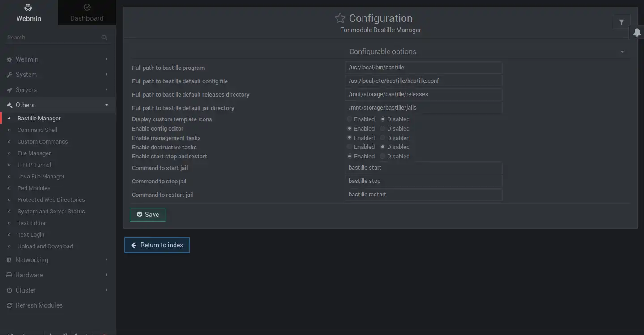
Task: Collapse the Others category arrow
Action: 107,105
